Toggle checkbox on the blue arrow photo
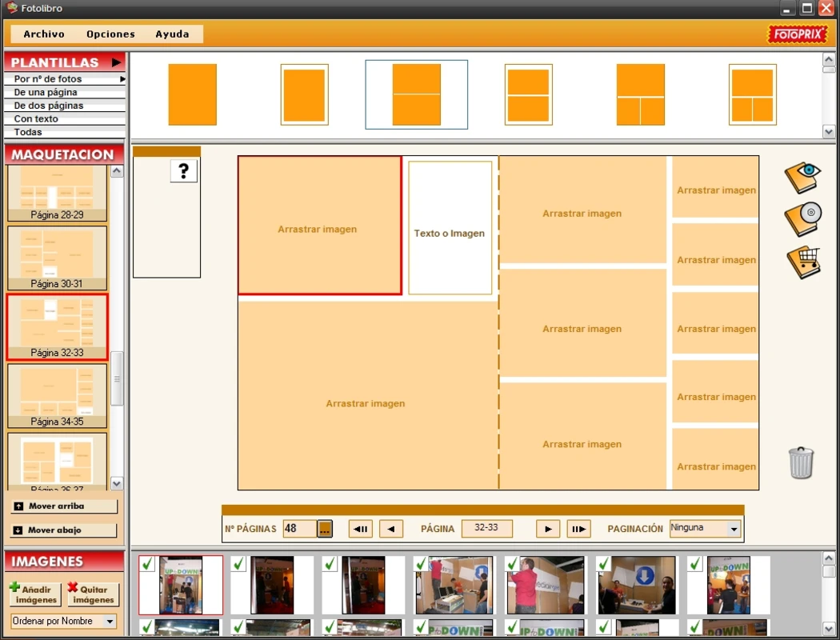Screen dimensions: 840x640 pos(604,564)
